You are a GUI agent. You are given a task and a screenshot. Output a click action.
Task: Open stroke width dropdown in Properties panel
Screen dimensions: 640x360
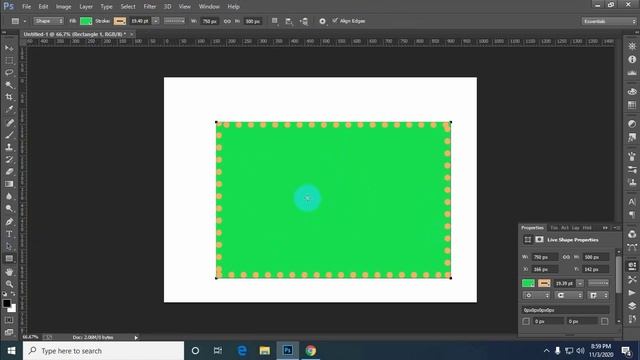click(x=580, y=283)
